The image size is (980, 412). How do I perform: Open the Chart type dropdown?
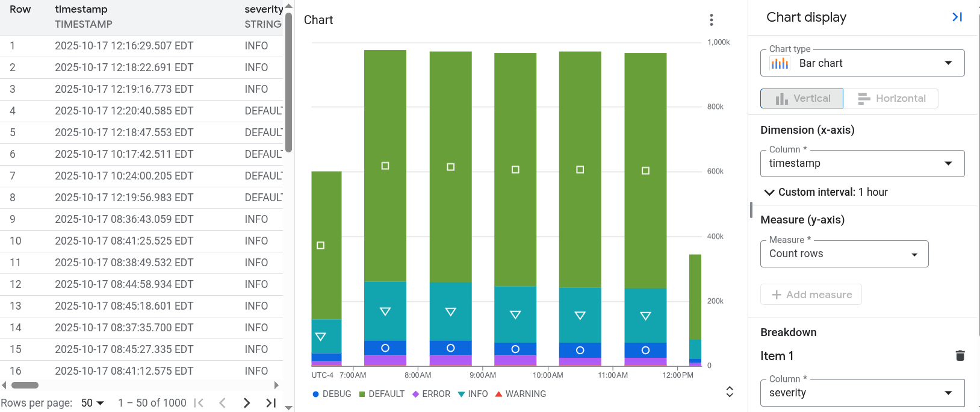(x=949, y=63)
